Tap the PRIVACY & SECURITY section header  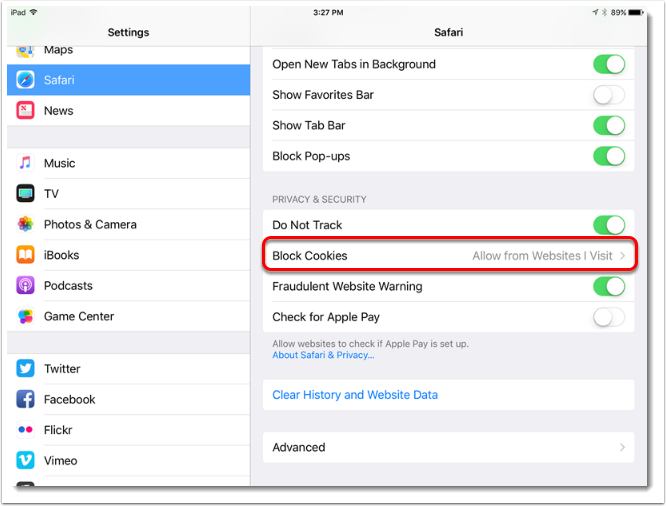[319, 199]
